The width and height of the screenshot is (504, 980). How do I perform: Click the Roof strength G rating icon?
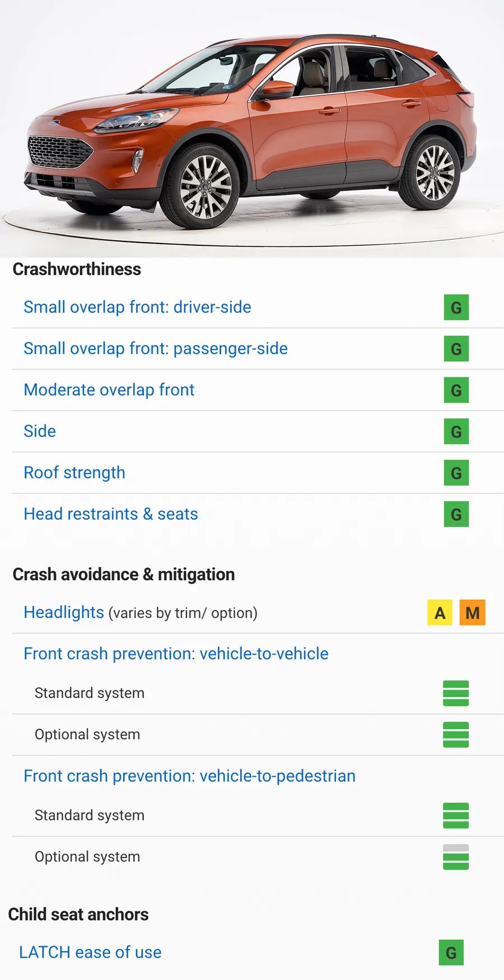pyautogui.click(x=456, y=473)
